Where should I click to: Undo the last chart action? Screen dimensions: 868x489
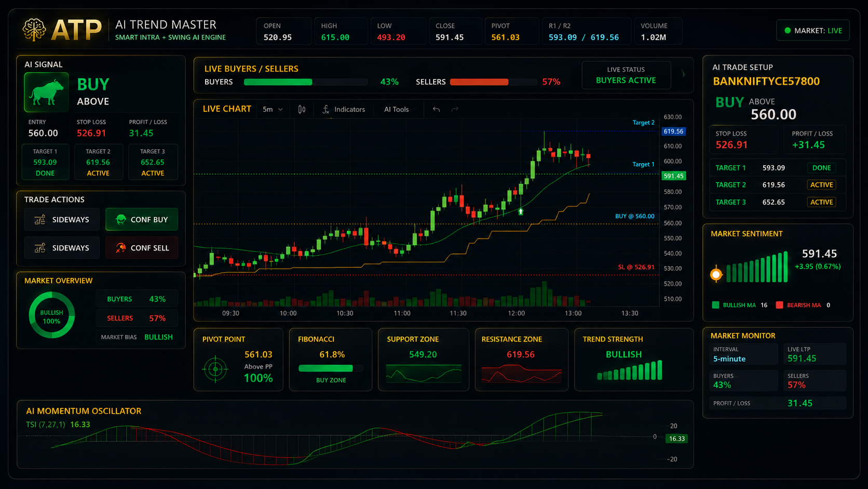pyautogui.click(x=436, y=109)
